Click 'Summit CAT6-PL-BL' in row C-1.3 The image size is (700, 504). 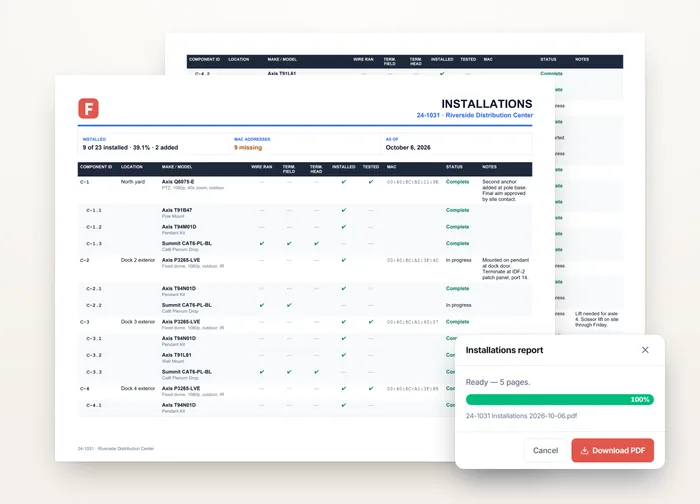tap(187, 243)
